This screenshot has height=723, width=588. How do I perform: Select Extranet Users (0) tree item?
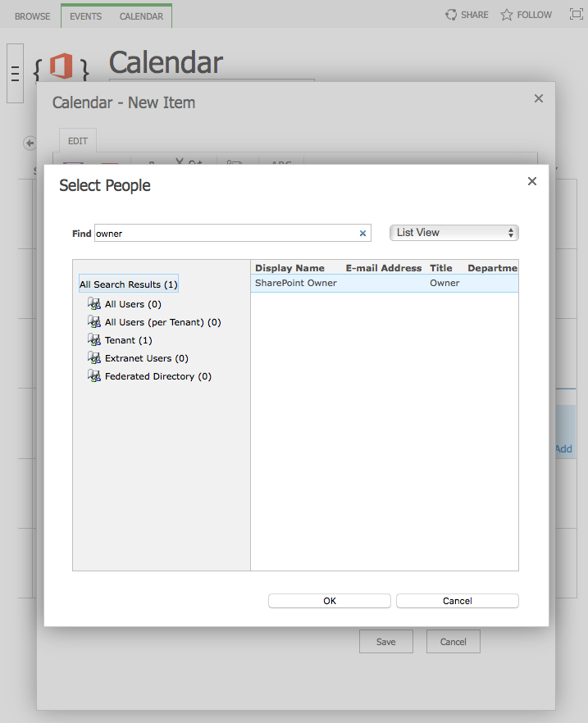tap(147, 358)
